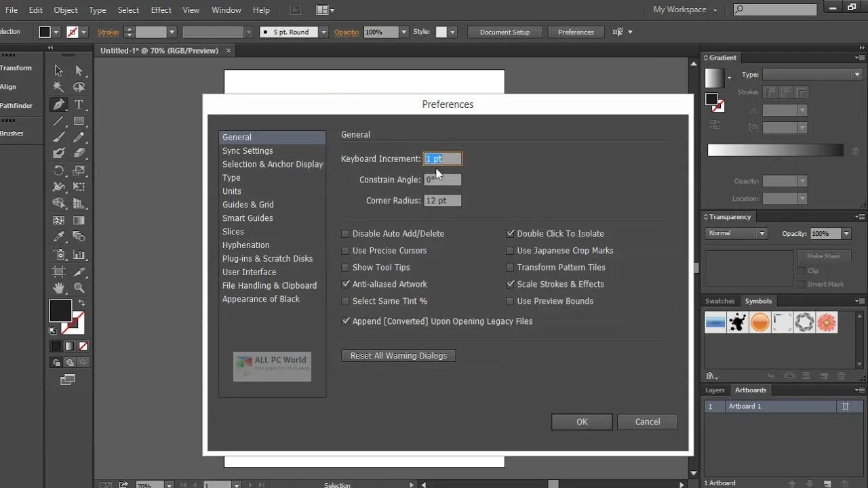Select the Magic Wand tool

[58, 87]
